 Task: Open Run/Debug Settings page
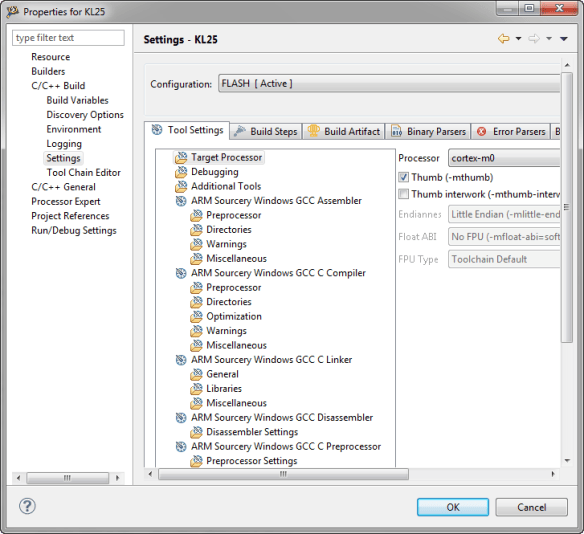point(74,231)
